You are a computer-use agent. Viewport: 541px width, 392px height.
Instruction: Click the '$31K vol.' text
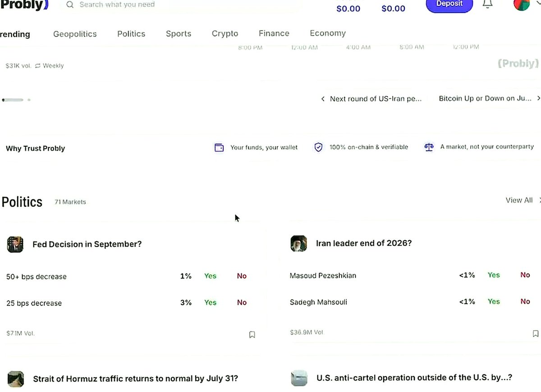click(18, 66)
